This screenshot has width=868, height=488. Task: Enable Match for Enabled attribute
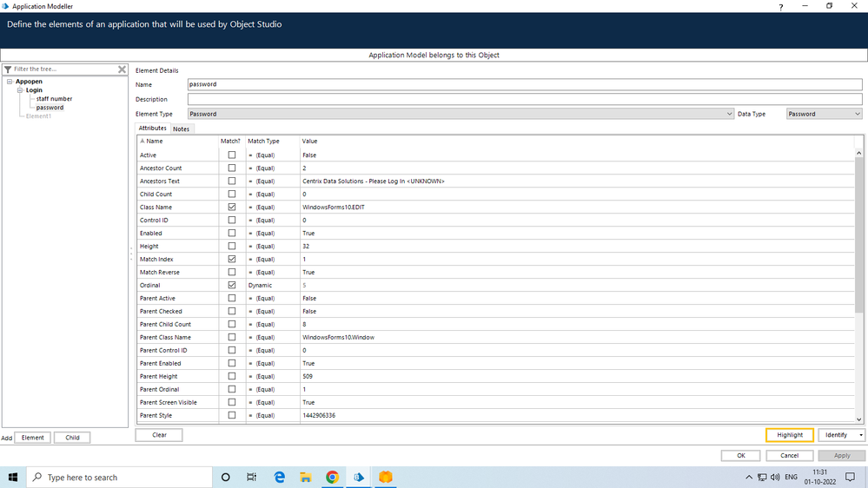coord(231,233)
